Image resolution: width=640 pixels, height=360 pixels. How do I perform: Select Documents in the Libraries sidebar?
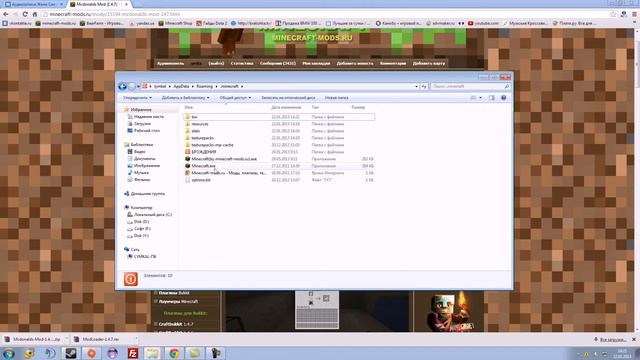tap(141, 158)
